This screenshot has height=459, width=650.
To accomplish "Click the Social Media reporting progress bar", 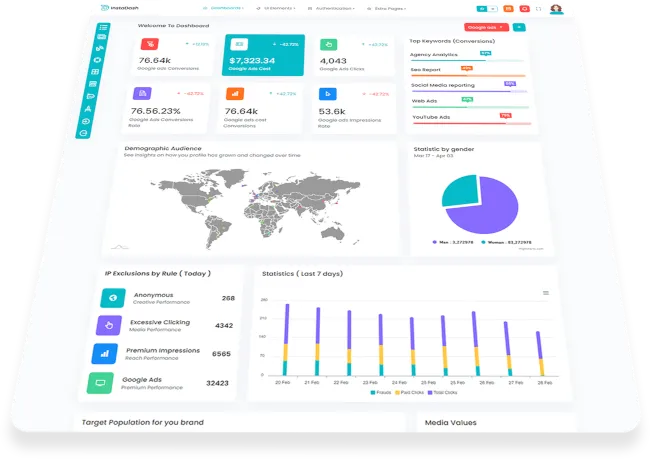I will pyautogui.click(x=469, y=91).
